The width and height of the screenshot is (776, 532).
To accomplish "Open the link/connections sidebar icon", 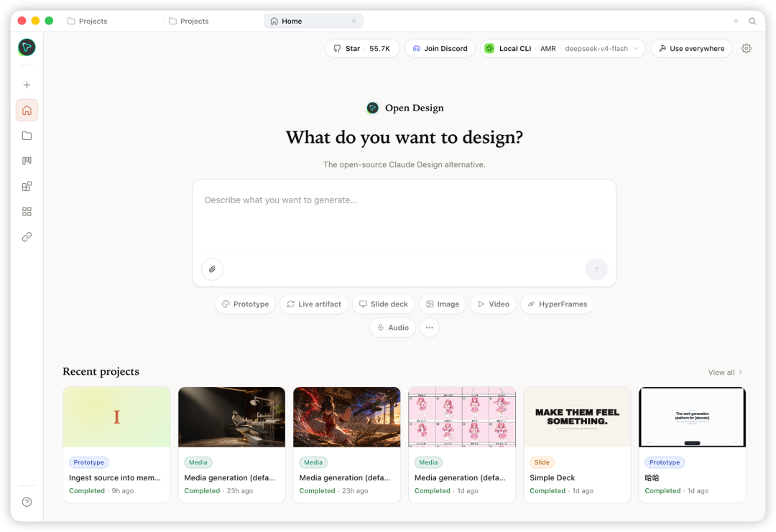I will (27, 237).
